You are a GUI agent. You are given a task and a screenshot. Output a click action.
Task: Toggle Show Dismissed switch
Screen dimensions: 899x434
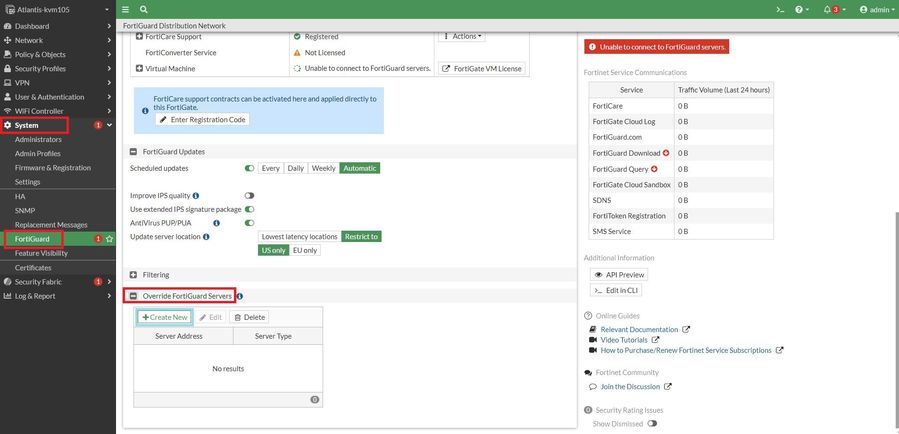pyautogui.click(x=652, y=424)
